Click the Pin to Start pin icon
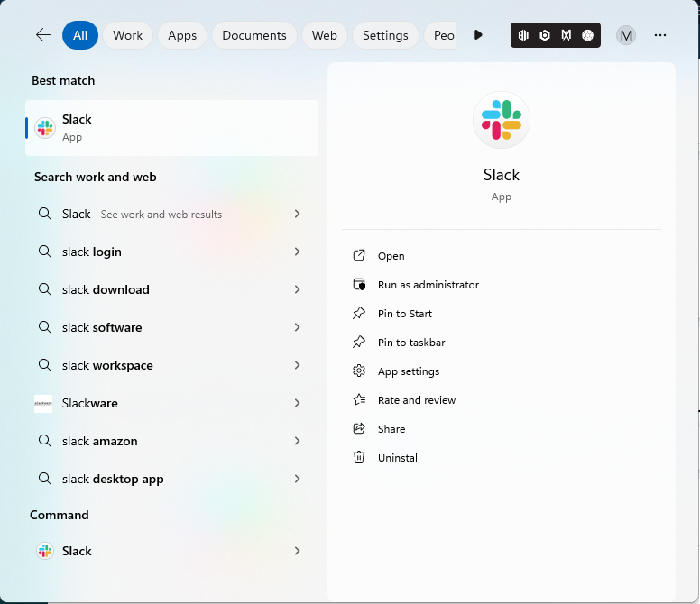The height and width of the screenshot is (604, 700). coord(359,313)
